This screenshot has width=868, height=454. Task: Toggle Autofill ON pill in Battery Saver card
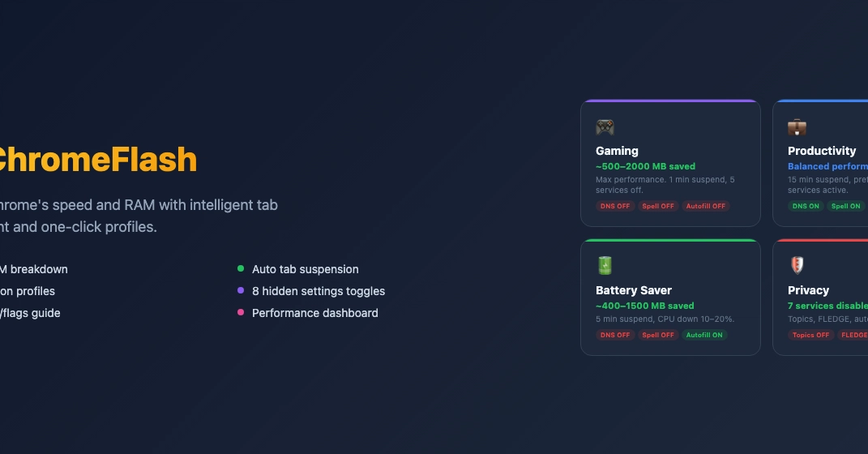pyautogui.click(x=704, y=335)
